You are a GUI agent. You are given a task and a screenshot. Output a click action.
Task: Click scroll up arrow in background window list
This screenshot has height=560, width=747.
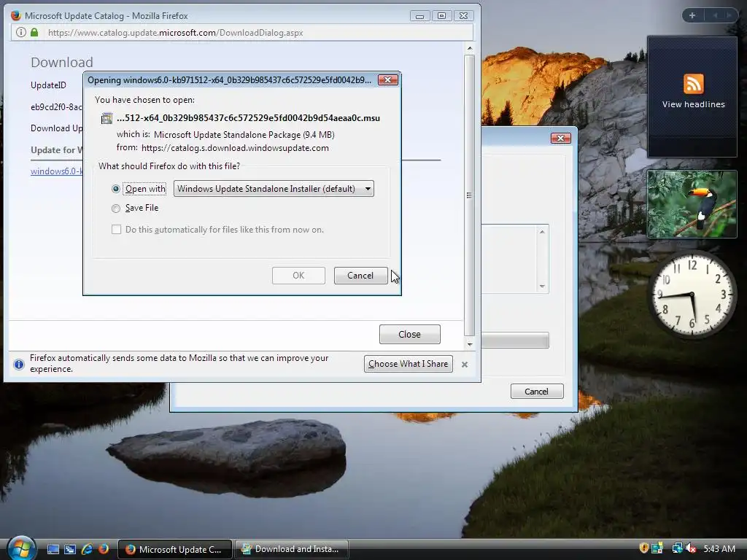coord(542,232)
